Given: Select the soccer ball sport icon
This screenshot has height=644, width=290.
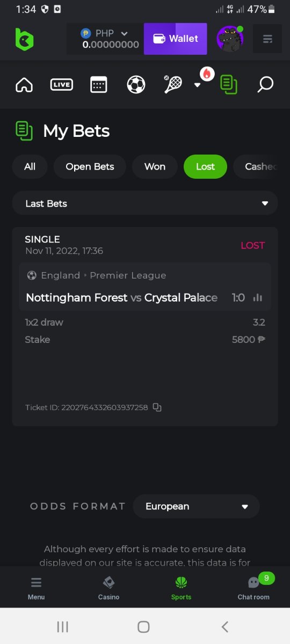Looking at the screenshot, I should click(136, 85).
